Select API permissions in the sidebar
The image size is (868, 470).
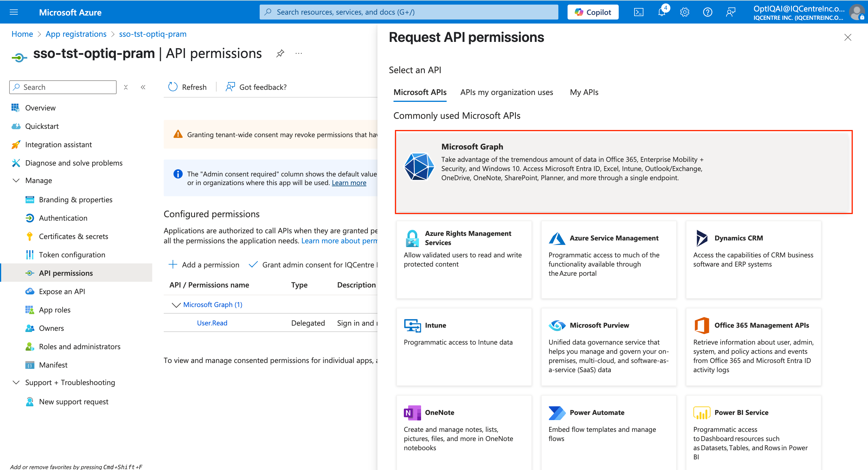tap(76, 273)
